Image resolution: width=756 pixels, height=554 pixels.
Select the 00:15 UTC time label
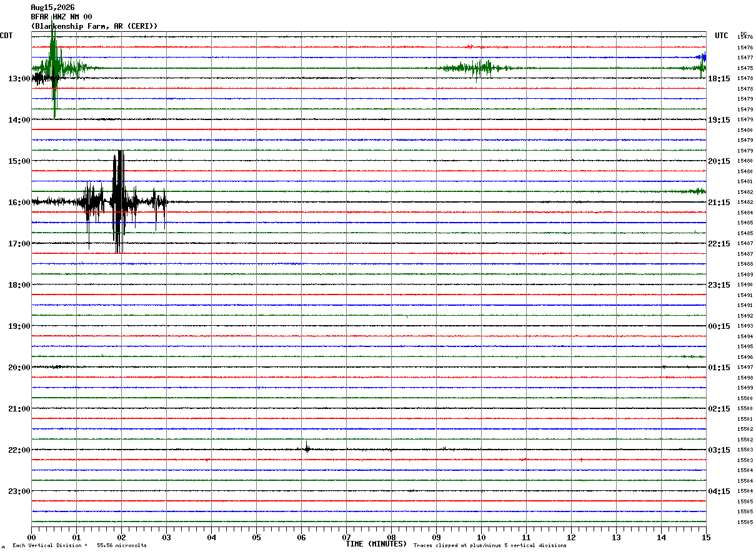click(719, 326)
